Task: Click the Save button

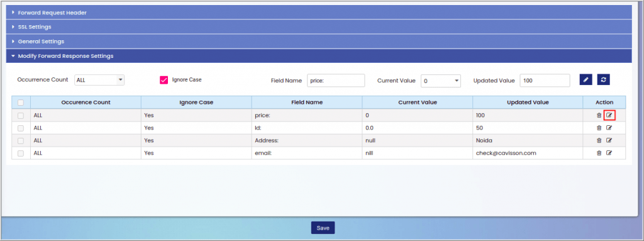Action: tap(323, 228)
